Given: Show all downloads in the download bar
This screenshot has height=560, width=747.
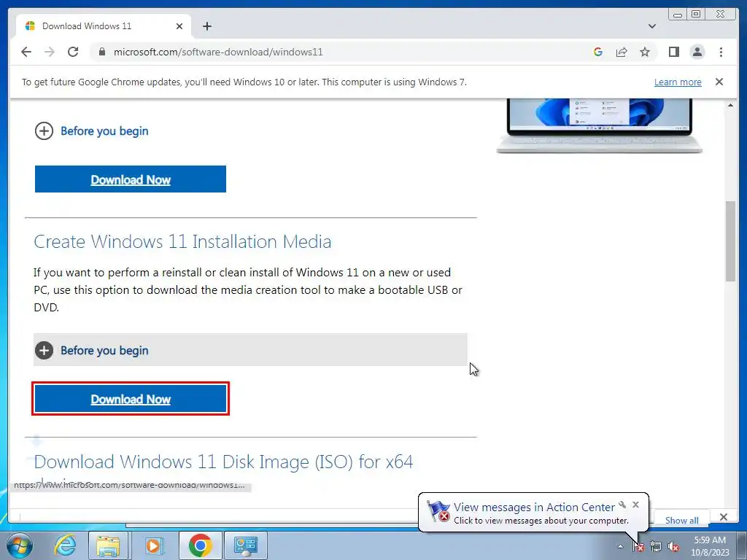Looking at the screenshot, I should 682,520.
